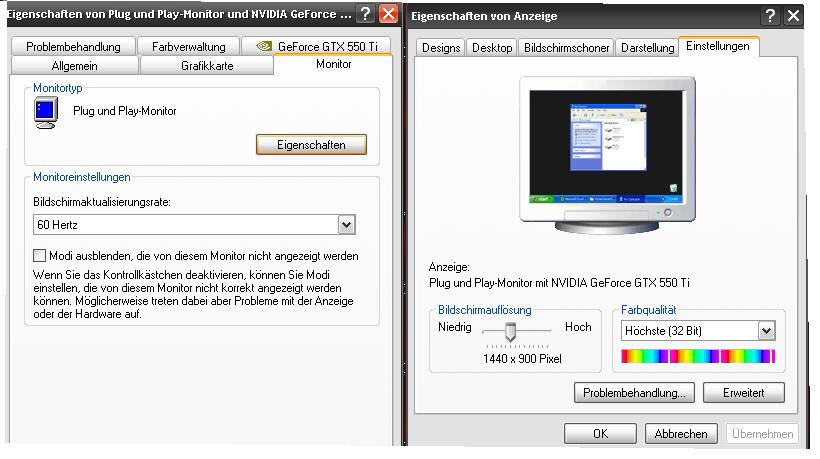Click the 'Plug und Play-Monitor' monitor type text
The height and width of the screenshot is (459, 820).
(124, 111)
